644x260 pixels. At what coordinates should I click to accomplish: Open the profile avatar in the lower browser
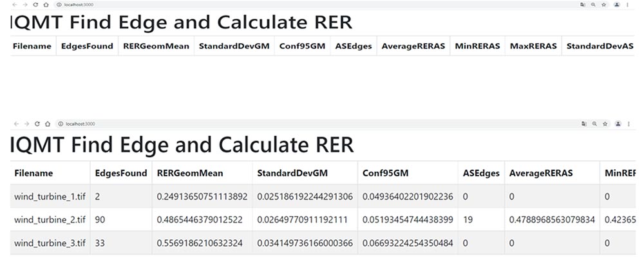point(617,123)
